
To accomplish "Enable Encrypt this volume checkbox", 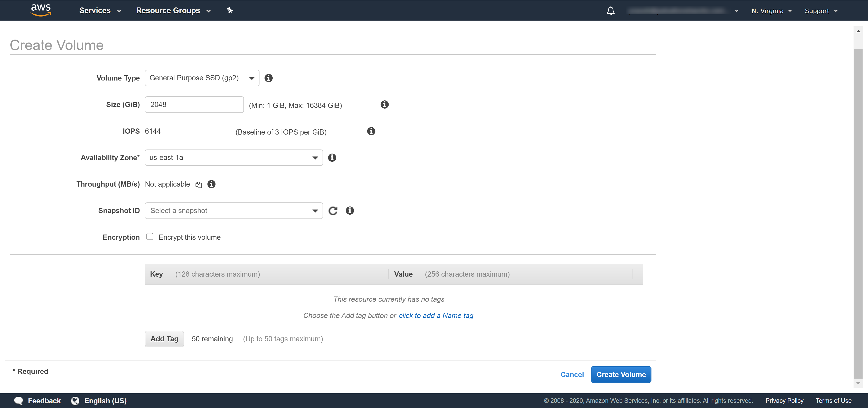I will tap(150, 237).
